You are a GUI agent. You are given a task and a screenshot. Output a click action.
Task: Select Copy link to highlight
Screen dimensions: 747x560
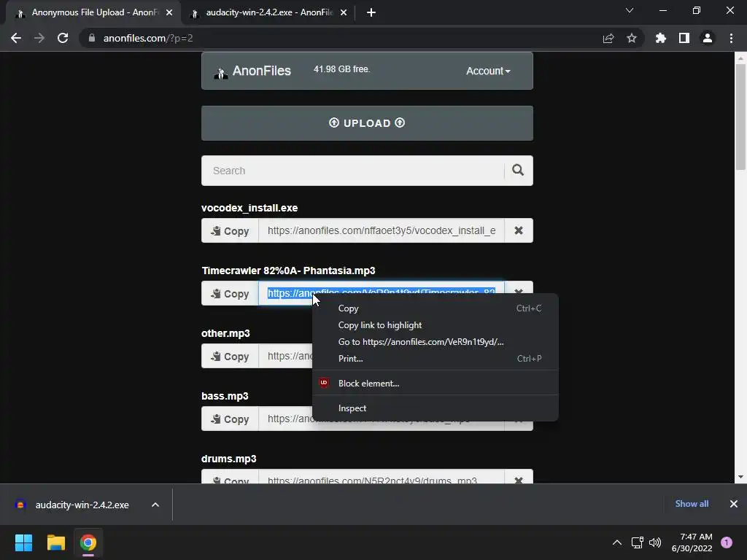436,324
